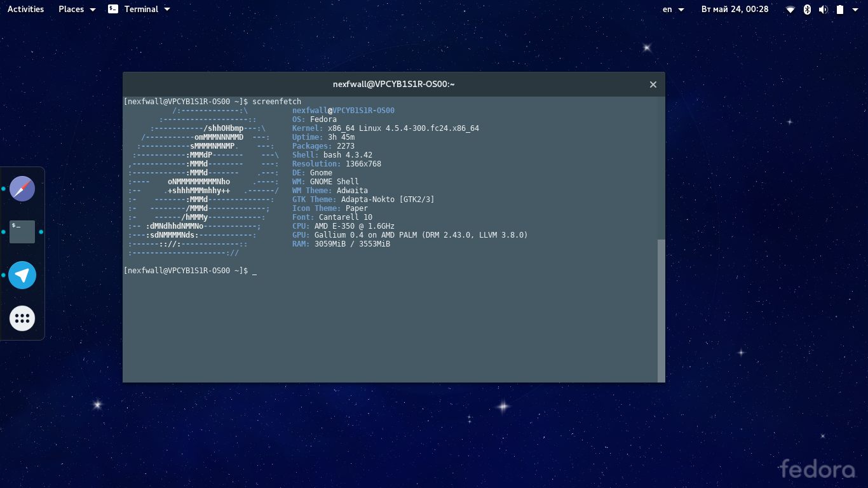Open the en keyboard layout selector
The height and width of the screenshot is (488, 868).
click(x=674, y=9)
